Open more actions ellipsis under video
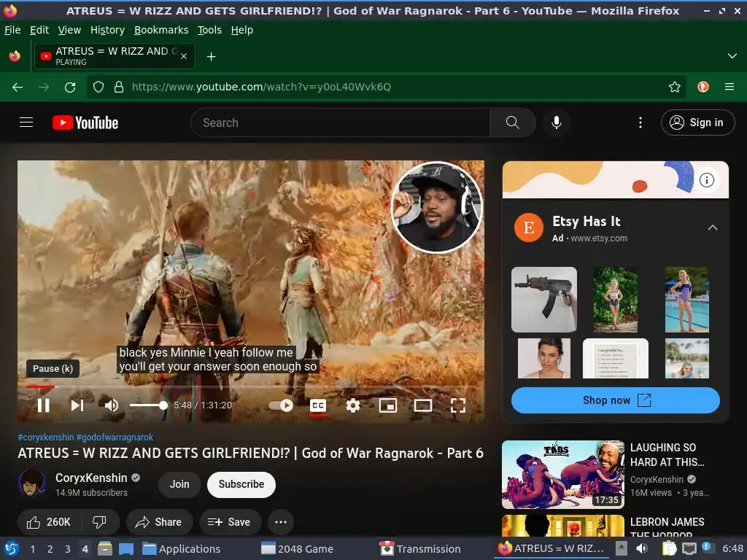Screen dimensions: 747x560 281,522
